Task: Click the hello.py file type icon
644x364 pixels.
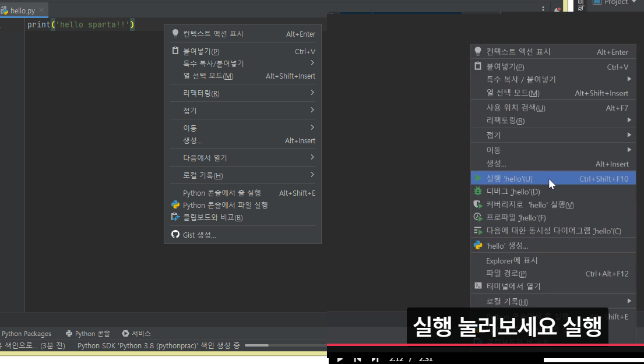Action: tap(5, 10)
